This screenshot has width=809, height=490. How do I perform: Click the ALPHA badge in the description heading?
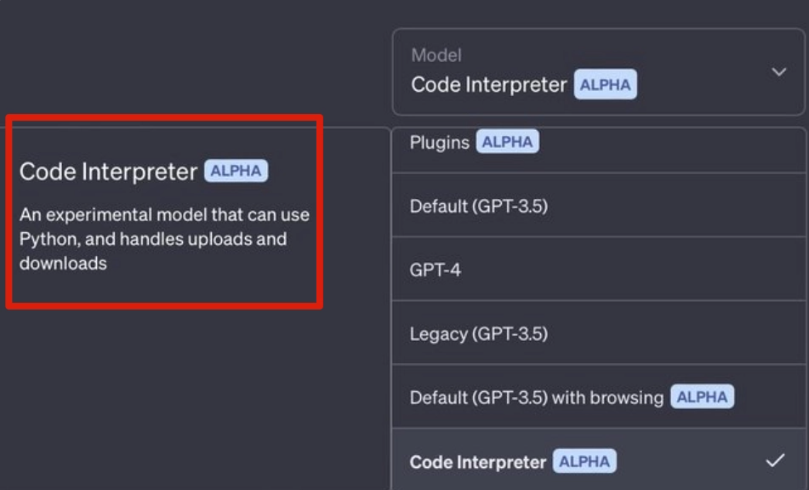click(236, 171)
